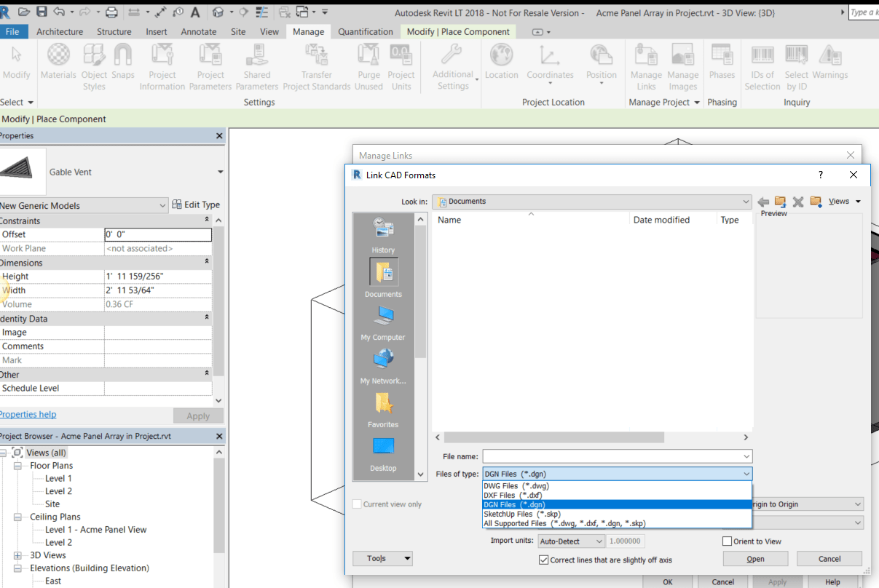879x588 pixels.
Task: Choose SketchUp Files (*.skp) option
Action: [617, 514]
